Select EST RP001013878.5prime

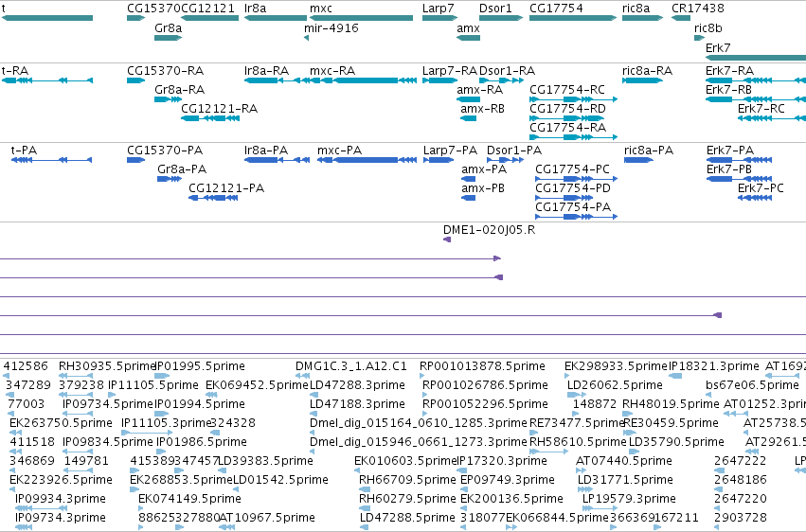coord(422,376)
